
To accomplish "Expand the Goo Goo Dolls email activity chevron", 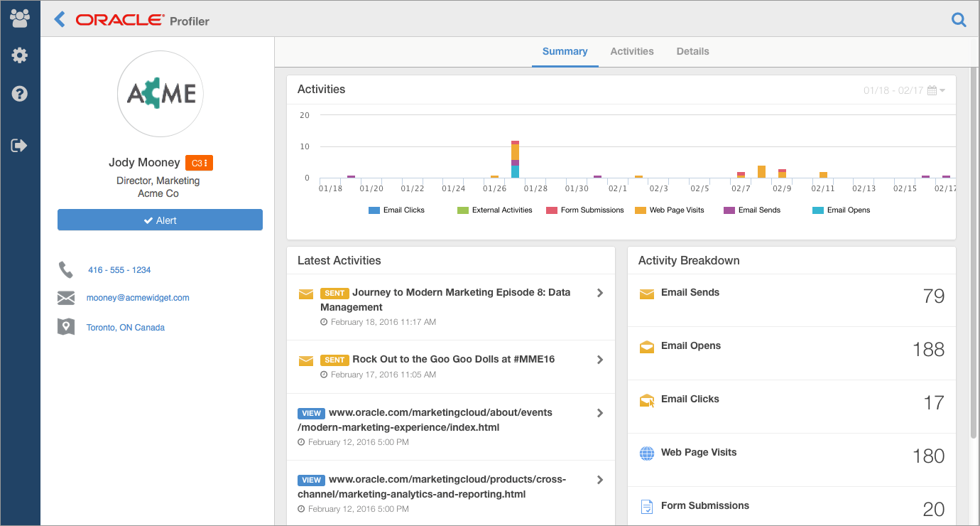I will [600, 360].
